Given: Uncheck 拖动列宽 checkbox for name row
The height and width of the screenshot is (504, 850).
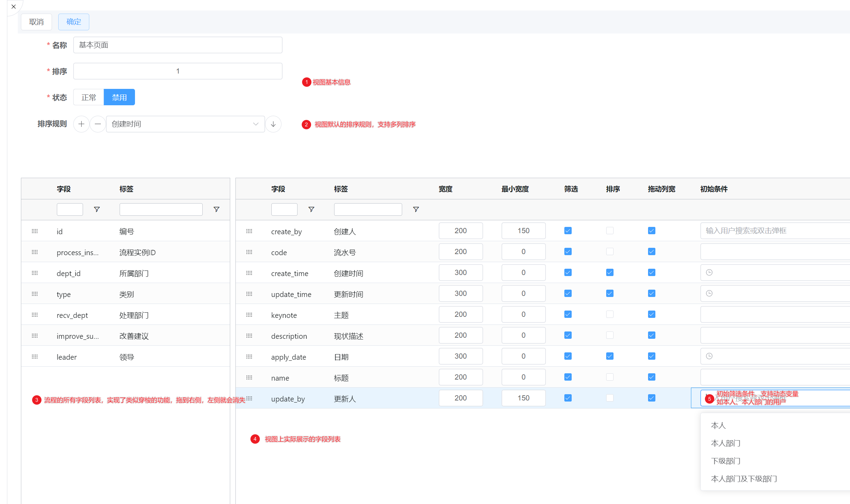Looking at the screenshot, I should (652, 377).
